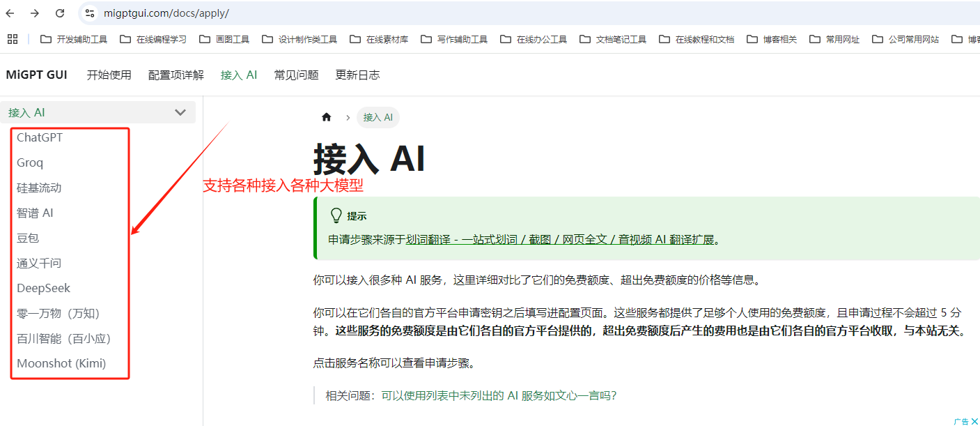Reload the page with the refresh icon
The width and height of the screenshot is (980, 426).
[60, 13]
